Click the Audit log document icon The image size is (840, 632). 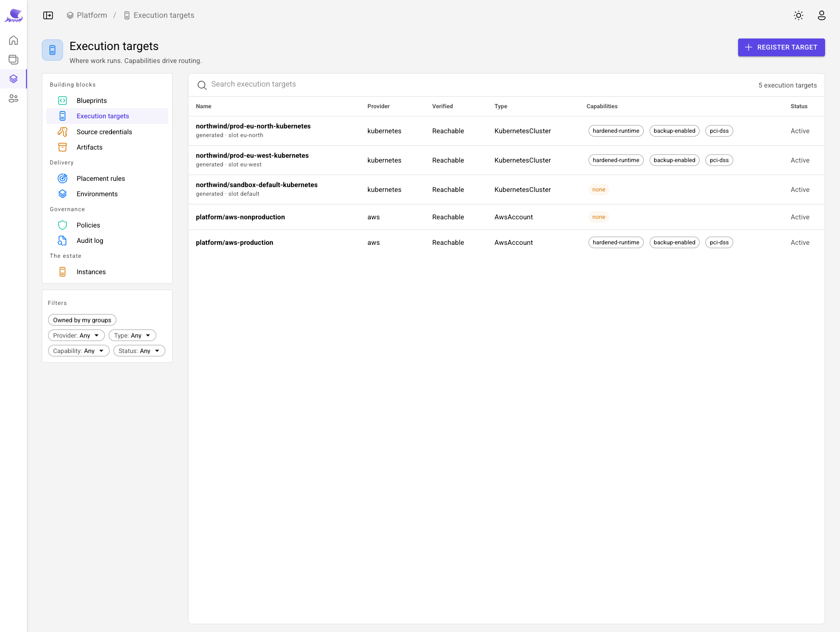click(x=63, y=240)
